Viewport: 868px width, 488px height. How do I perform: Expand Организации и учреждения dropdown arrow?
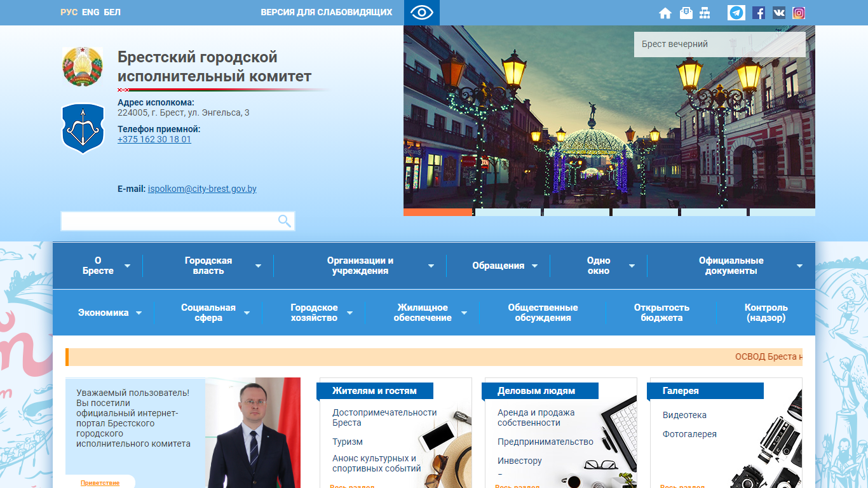(x=431, y=266)
